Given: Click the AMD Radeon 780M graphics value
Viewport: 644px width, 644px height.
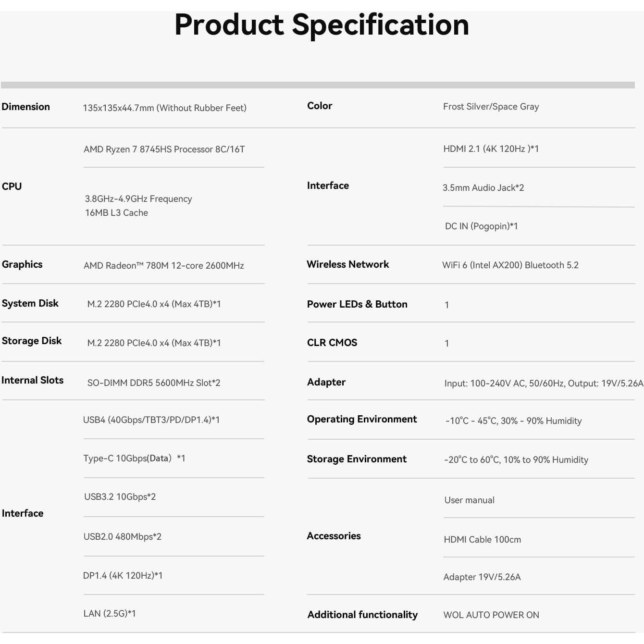Looking at the screenshot, I should click(x=163, y=266).
